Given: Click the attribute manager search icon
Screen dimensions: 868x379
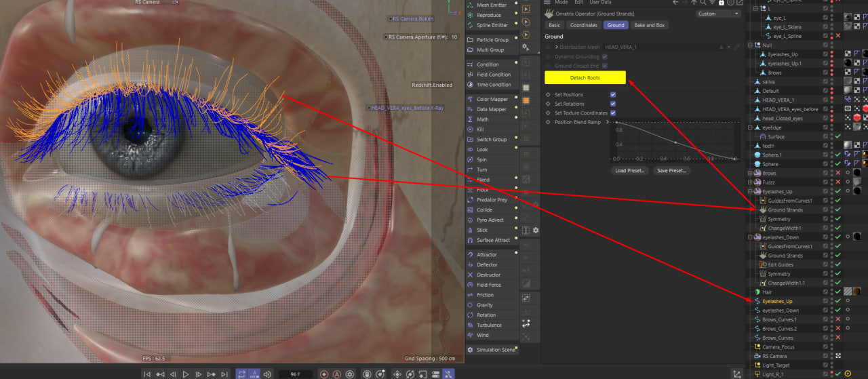Looking at the screenshot, I should tap(703, 3).
